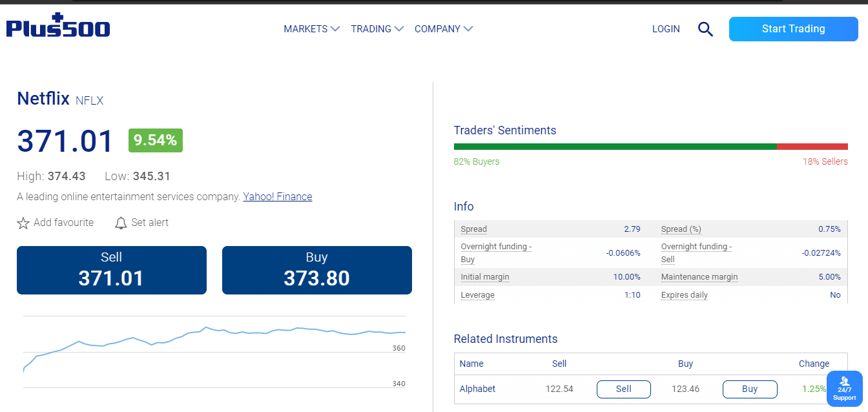This screenshot has width=868, height=412.
Task: Click the High value 374.43
Action: [x=67, y=176]
